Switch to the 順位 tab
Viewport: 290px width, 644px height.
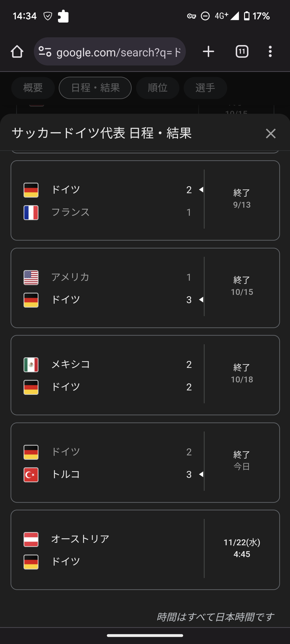click(158, 88)
